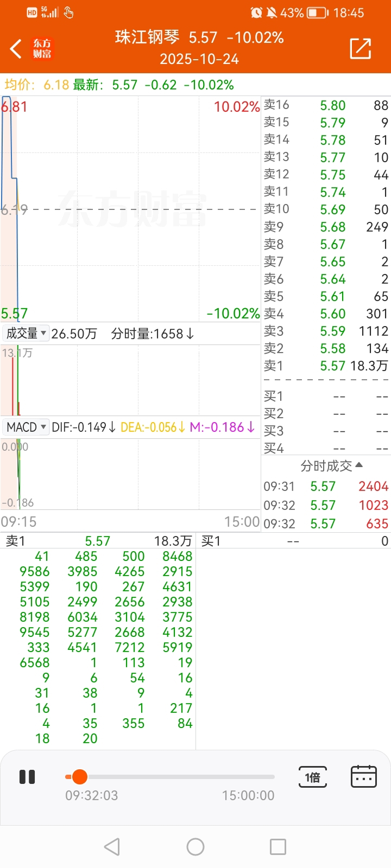Image resolution: width=391 pixels, height=868 pixels.
Task: Open the 成交量 indicator dropdown
Action: point(26,333)
